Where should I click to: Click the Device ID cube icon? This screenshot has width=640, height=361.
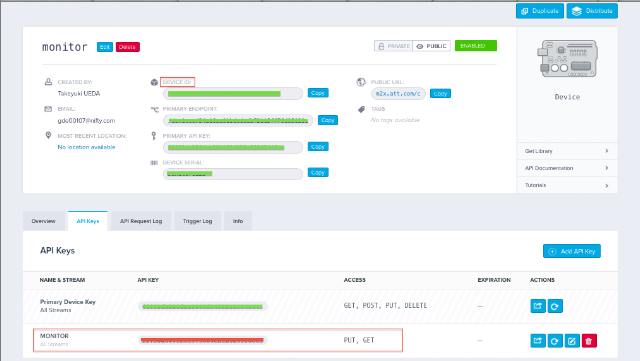(154, 82)
